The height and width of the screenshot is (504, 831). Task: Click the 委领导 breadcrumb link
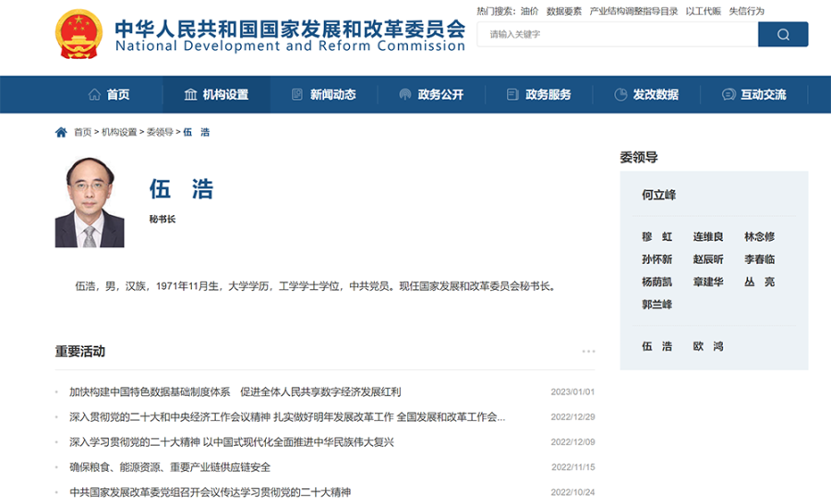pyautogui.click(x=159, y=132)
